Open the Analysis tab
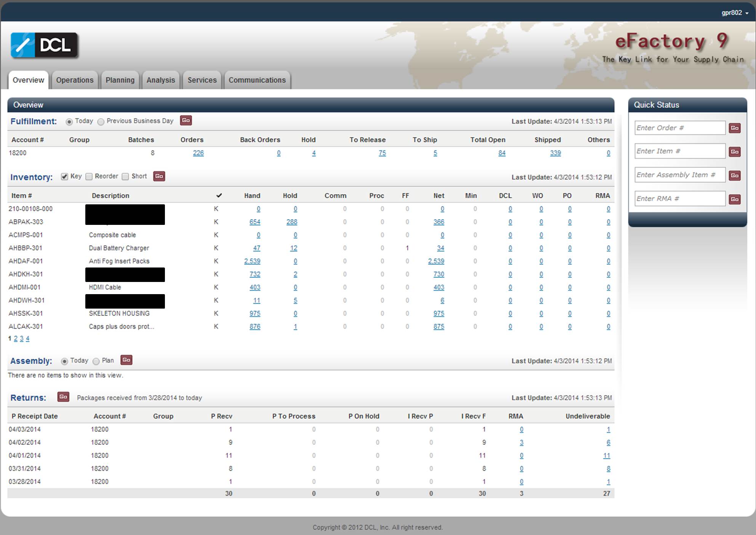 click(x=160, y=80)
